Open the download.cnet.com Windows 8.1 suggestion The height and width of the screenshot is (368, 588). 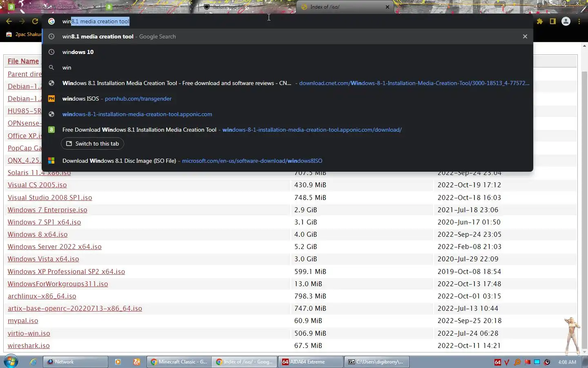click(287, 83)
